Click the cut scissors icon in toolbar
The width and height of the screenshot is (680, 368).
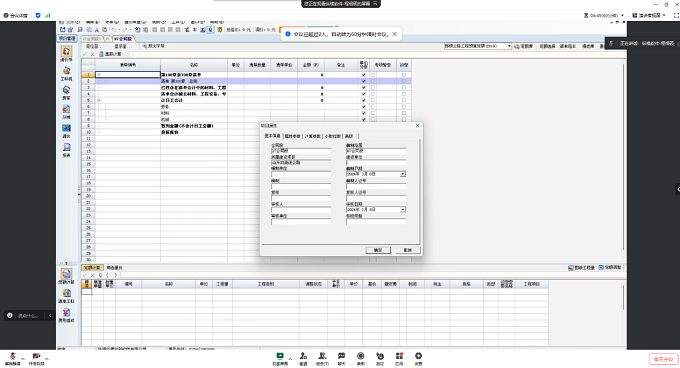click(x=97, y=29)
